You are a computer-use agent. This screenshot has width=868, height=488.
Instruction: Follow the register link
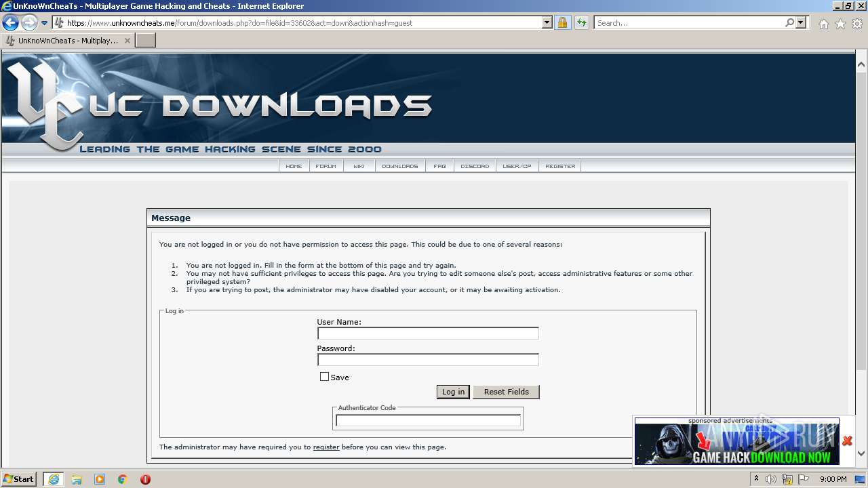(x=326, y=447)
